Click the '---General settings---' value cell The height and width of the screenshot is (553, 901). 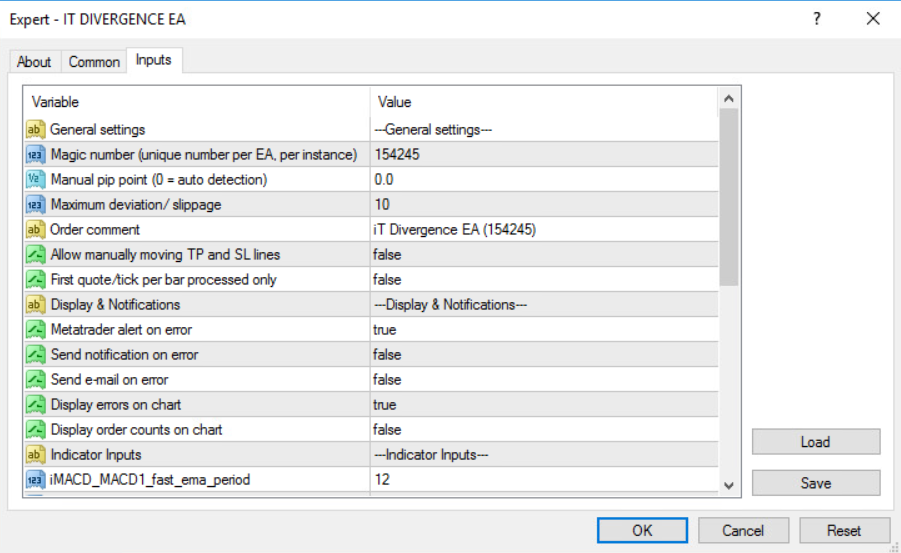click(544, 129)
